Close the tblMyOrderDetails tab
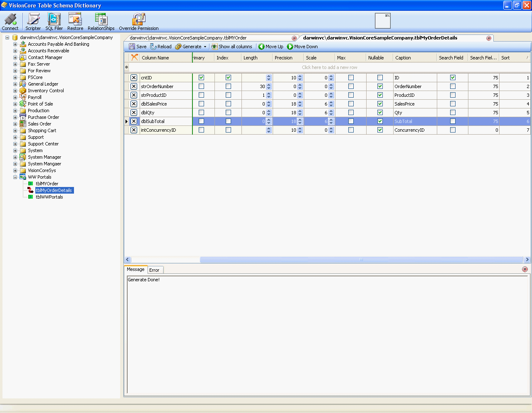532x413 pixels. 489,38
